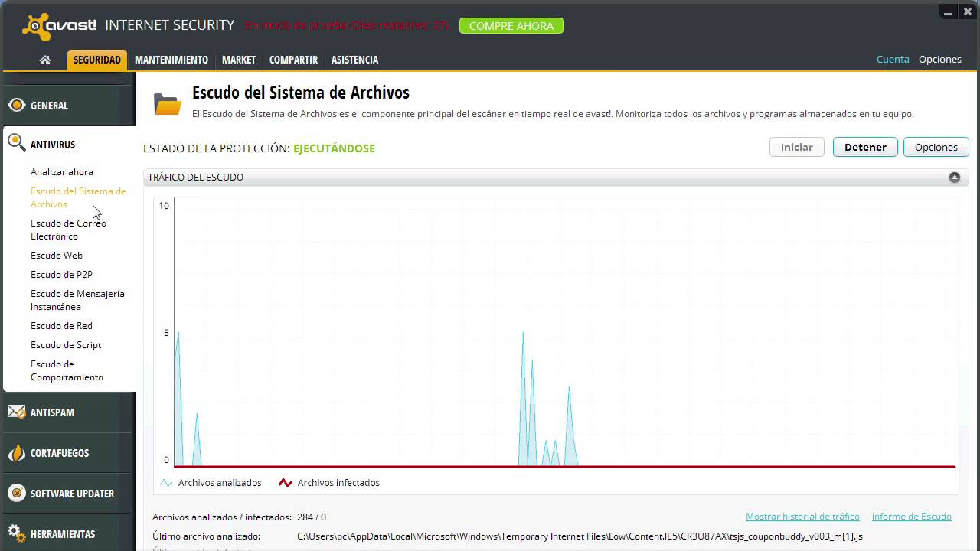Screen dimensions: 980x551
Task: Click the 284 / 0 count value
Action: pyautogui.click(x=312, y=517)
